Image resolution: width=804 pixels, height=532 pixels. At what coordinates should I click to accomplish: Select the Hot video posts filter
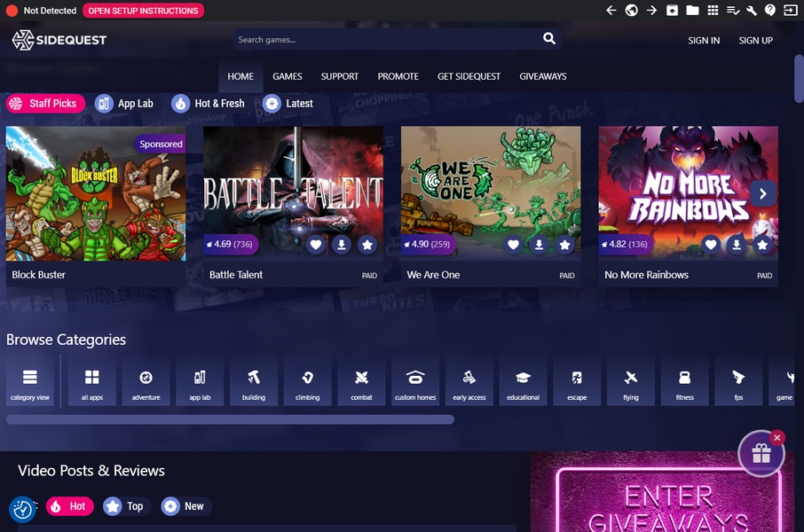(70, 506)
